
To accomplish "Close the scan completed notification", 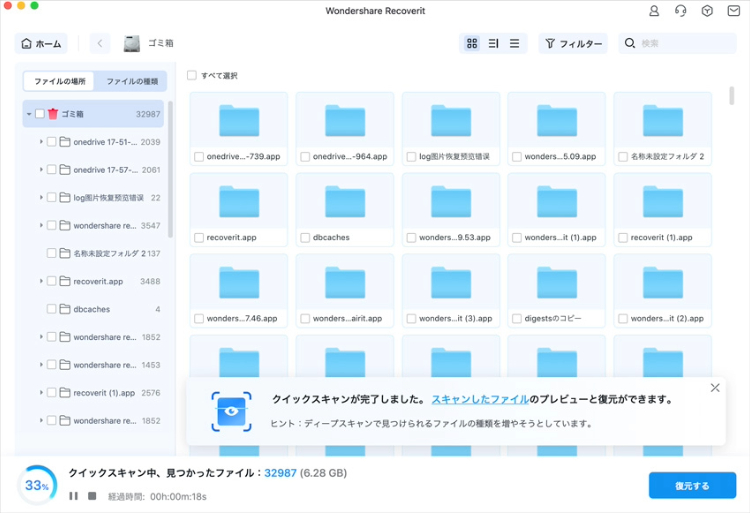I will point(715,388).
